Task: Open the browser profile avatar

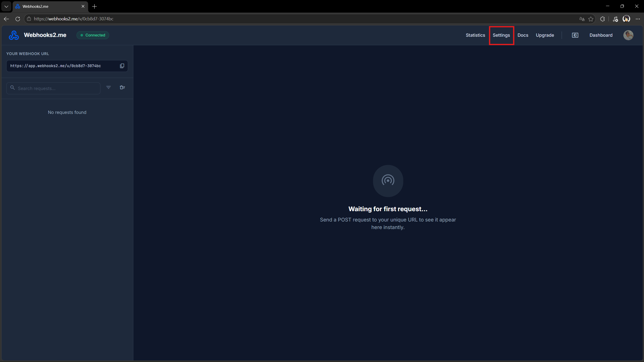Action: [x=626, y=19]
